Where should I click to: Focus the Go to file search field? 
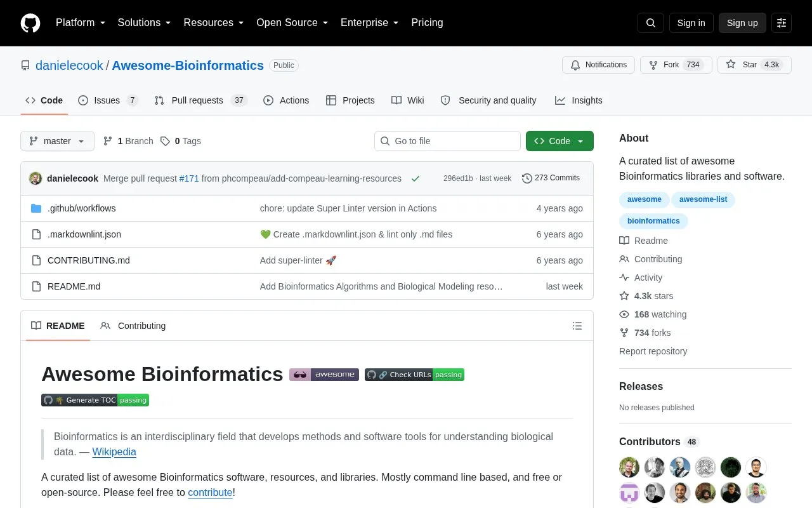pyautogui.click(x=447, y=141)
